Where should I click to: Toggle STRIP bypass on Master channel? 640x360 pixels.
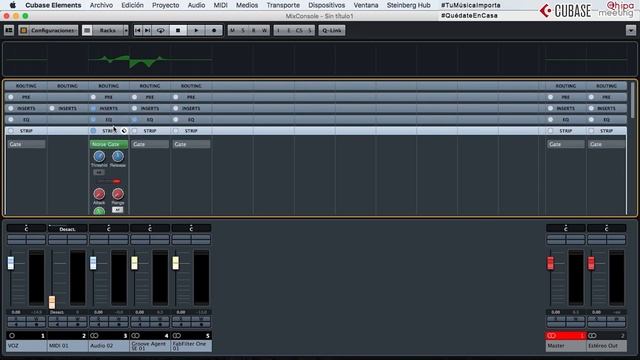pyautogui.click(x=551, y=131)
